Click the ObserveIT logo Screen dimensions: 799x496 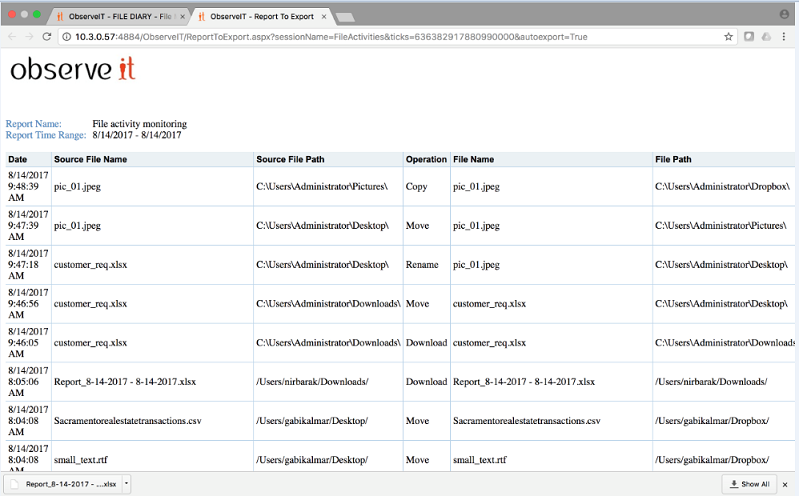click(72, 70)
